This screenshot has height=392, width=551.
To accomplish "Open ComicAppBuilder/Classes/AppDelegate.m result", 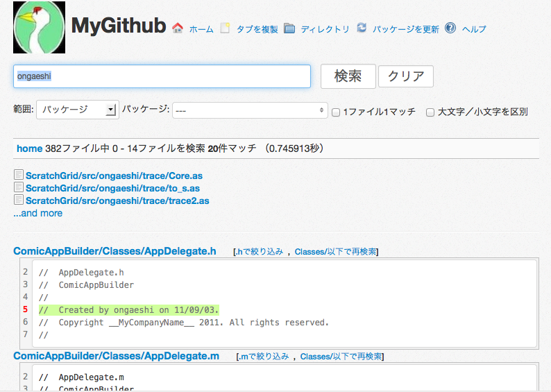I will coord(117,356).
